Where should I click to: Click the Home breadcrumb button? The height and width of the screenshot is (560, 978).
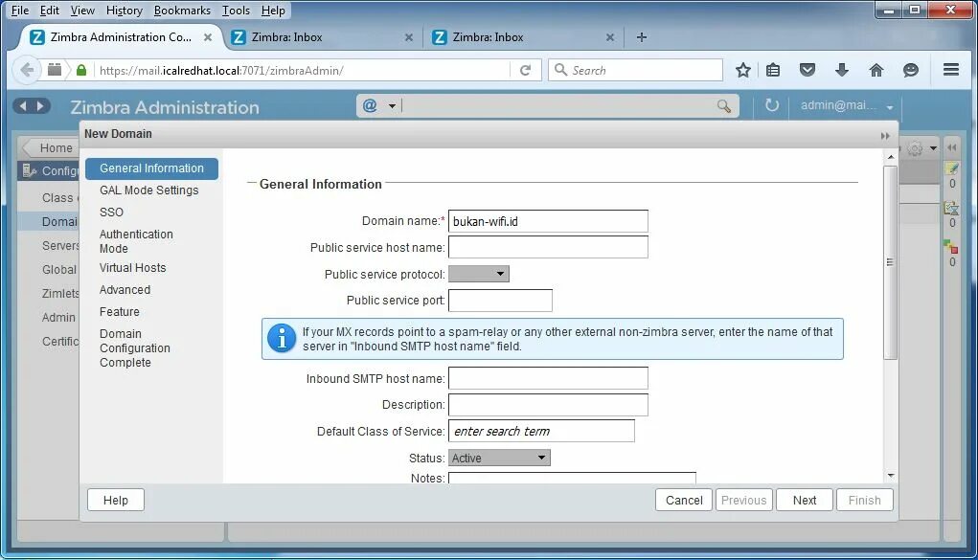tap(50, 147)
